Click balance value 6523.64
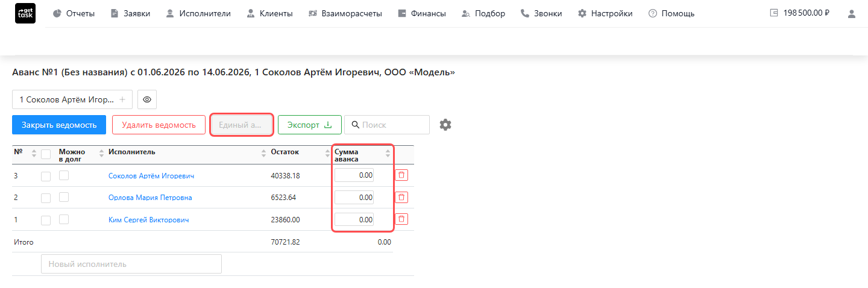Viewport: 868px width, 288px height. point(283,198)
